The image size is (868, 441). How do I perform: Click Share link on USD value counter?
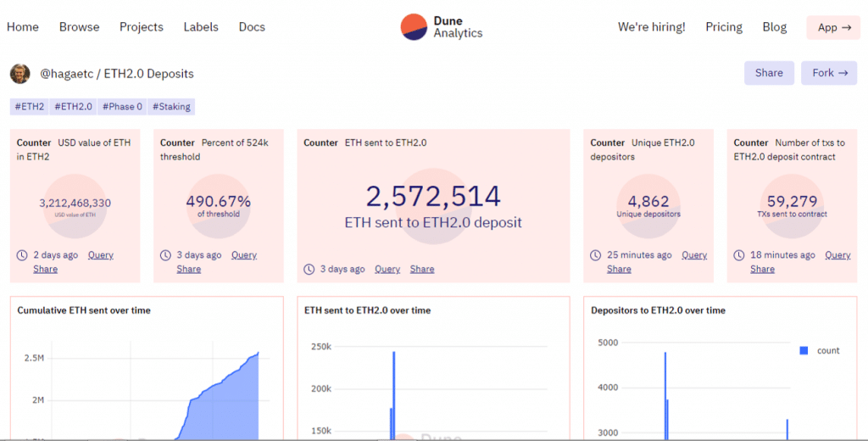pyautogui.click(x=46, y=269)
